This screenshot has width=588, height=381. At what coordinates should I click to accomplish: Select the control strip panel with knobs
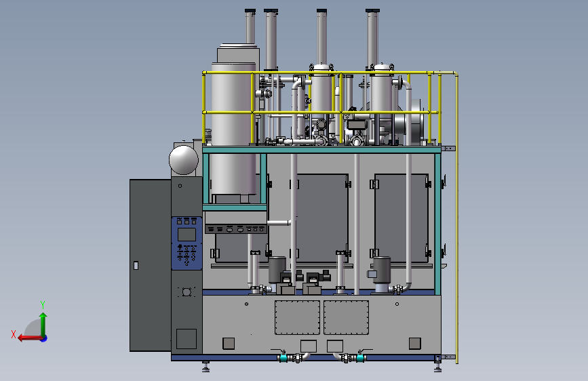(x=236, y=229)
